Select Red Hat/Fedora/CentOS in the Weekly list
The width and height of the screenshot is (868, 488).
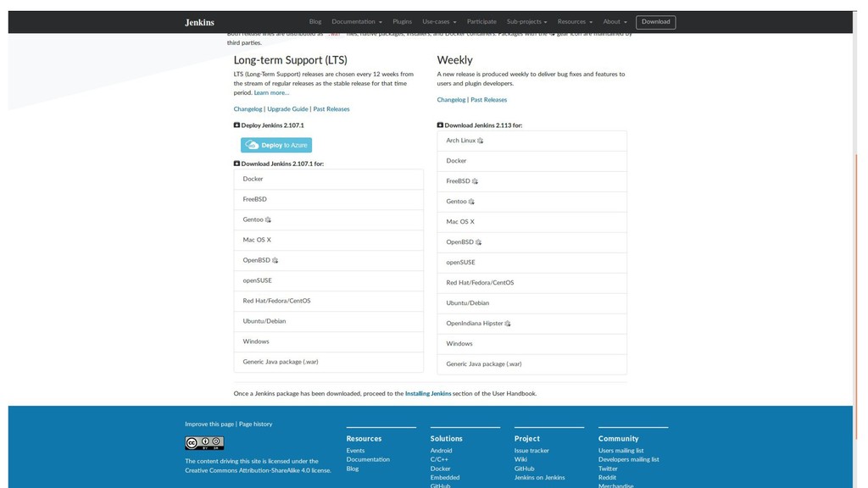[531, 283]
